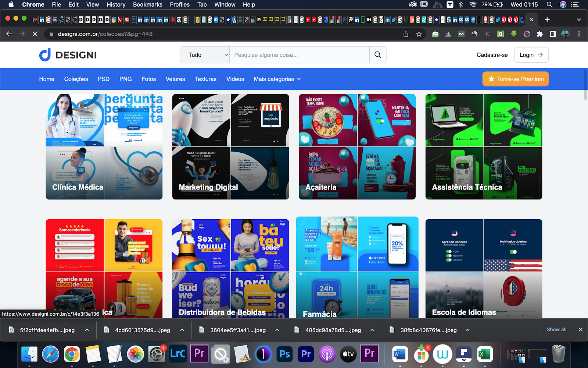Image resolution: width=588 pixels, height=368 pixels.
Task: Open macOS Spotlight search icon
Action: pos(549,4)
